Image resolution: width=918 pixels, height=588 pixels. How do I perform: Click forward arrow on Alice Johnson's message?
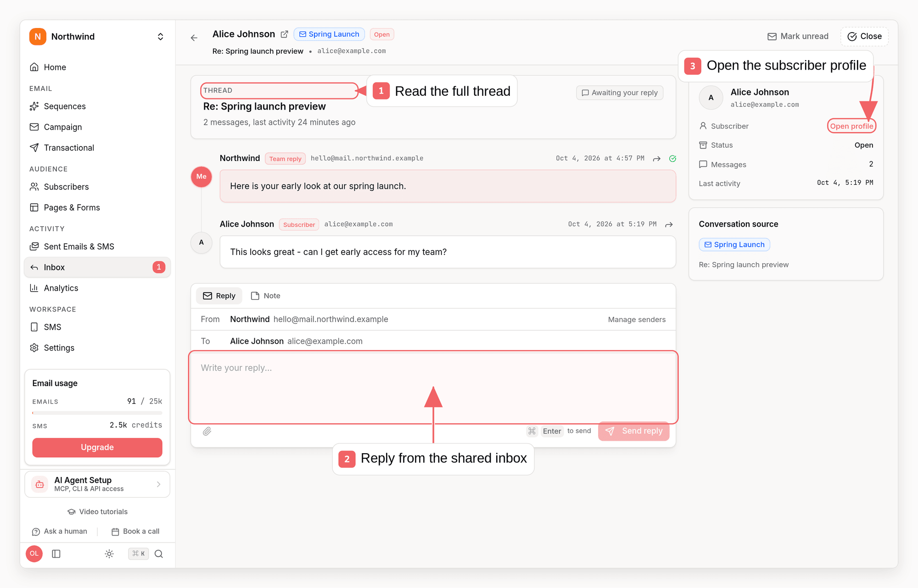[669, 225]
